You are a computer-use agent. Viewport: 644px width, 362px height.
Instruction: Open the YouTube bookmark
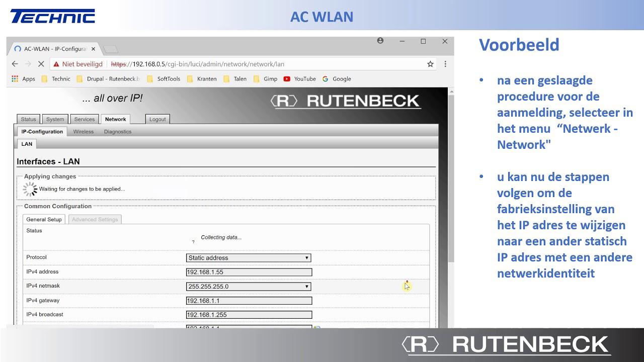300,79
